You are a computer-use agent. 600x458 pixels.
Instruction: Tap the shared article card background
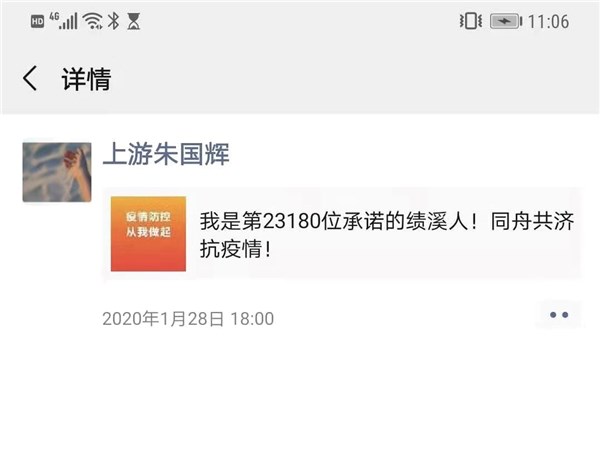click(x=342, y=234)
